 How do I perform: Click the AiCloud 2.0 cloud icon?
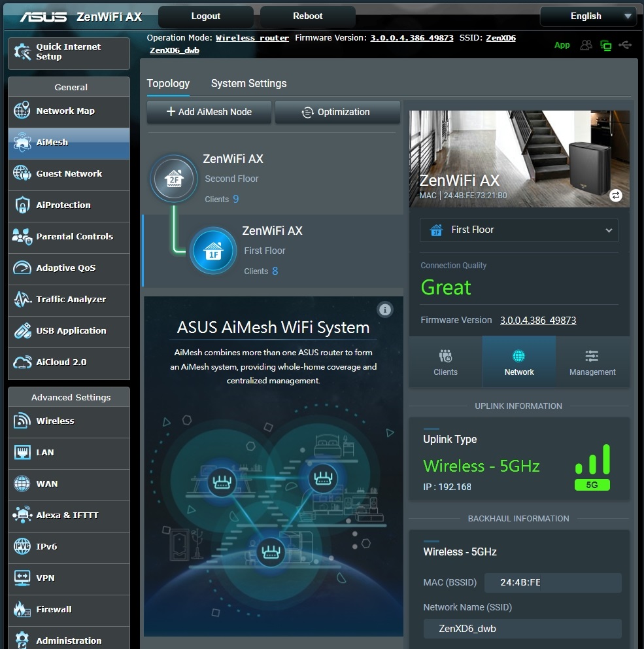(x=22, y=362)
